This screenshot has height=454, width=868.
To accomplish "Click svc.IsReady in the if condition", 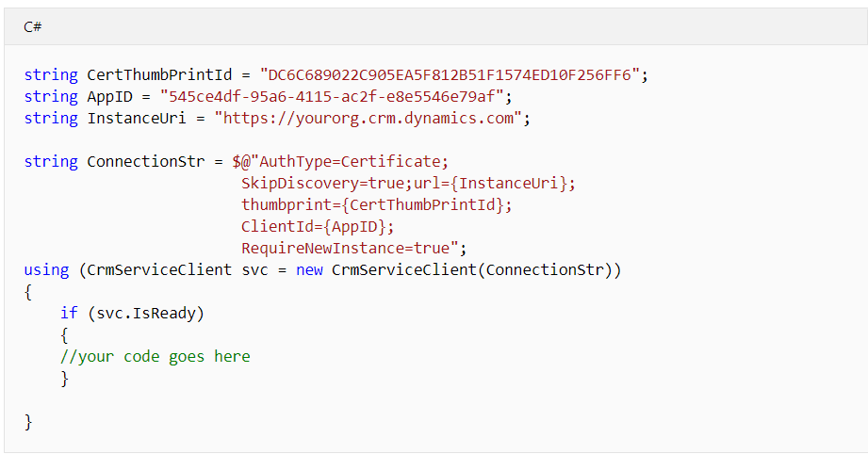I will coord(145,313).
